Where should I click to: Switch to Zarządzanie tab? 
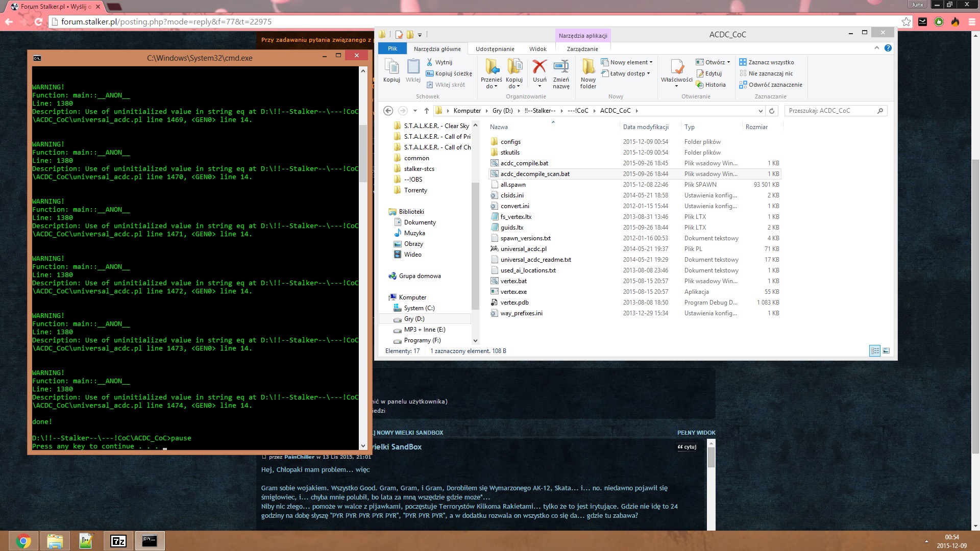582,49
